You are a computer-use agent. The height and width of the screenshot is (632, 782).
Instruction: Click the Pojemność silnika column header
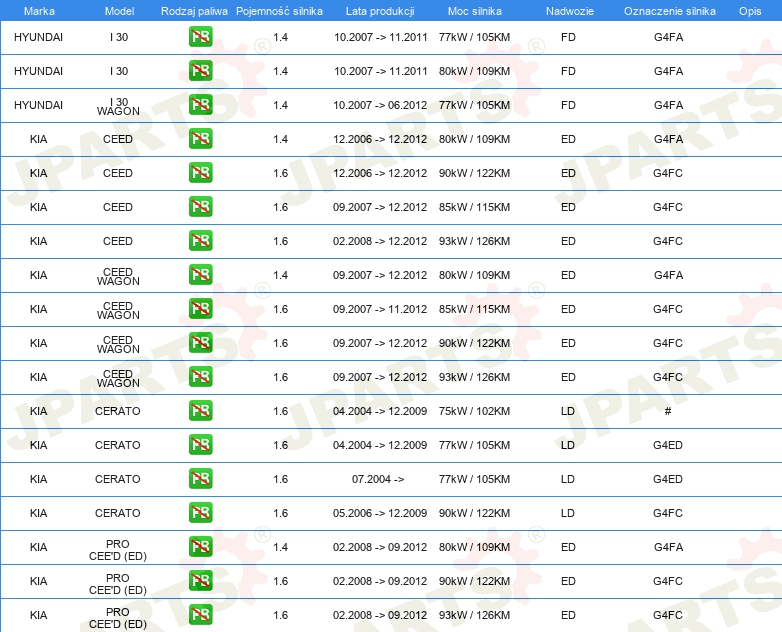pyautogui.click(x=279, y=11)
